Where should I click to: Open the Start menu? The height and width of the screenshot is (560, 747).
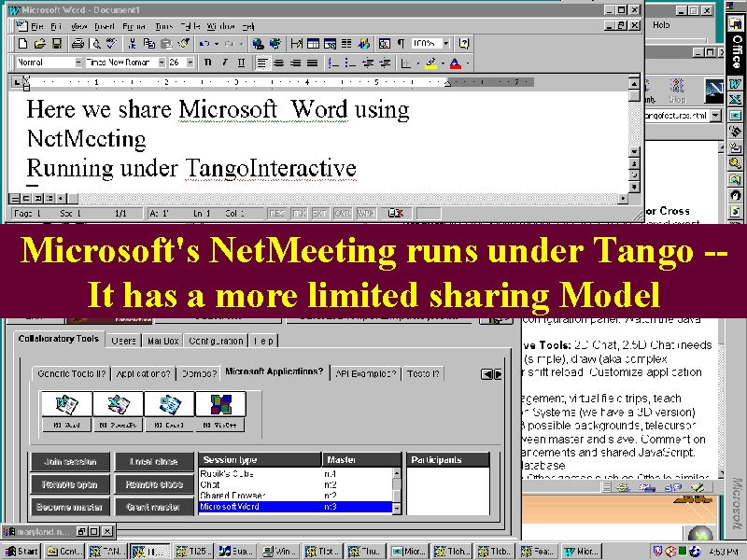coord(21,552)
